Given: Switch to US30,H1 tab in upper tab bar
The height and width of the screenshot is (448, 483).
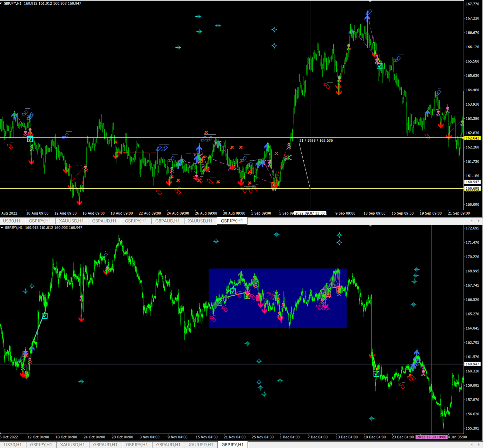Looking at the screenshot, I should 12,221.
